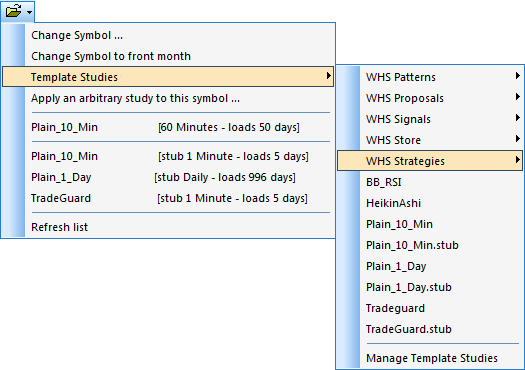525x370 pixels.
Task: Select Plain_1_Day in the template submenu
Action: tap(430, 267)
